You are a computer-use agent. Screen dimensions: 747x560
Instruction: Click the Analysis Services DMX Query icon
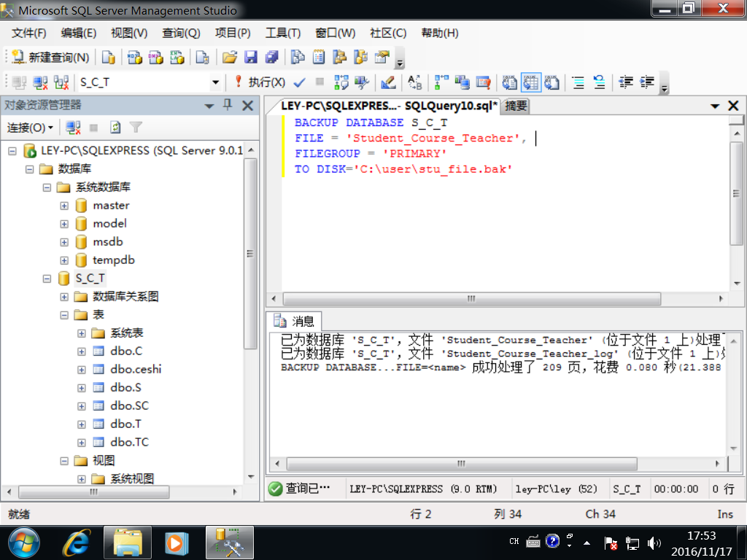tap(156, 58)
